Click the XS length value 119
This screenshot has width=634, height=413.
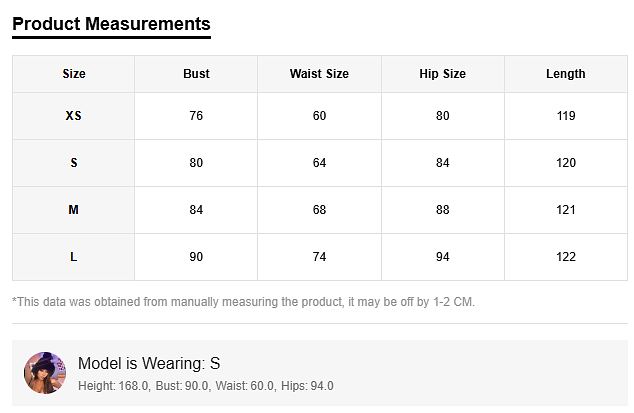pos(566,116)
